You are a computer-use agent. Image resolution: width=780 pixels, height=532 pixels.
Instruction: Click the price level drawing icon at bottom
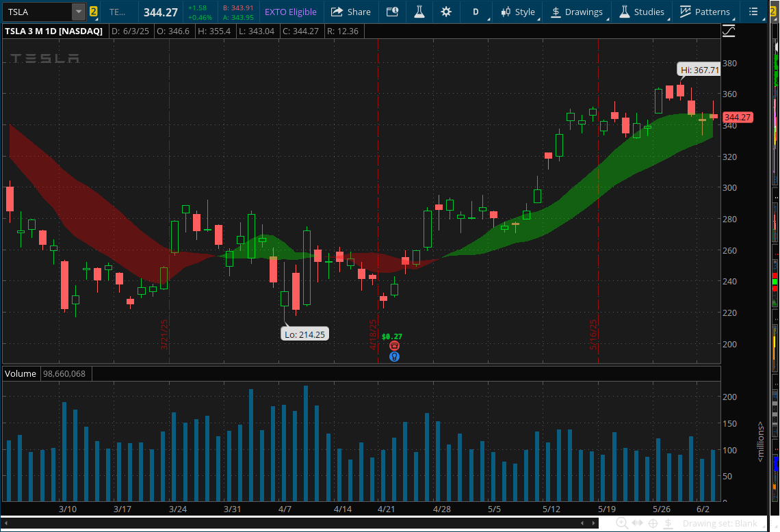[x=668, y=523]
